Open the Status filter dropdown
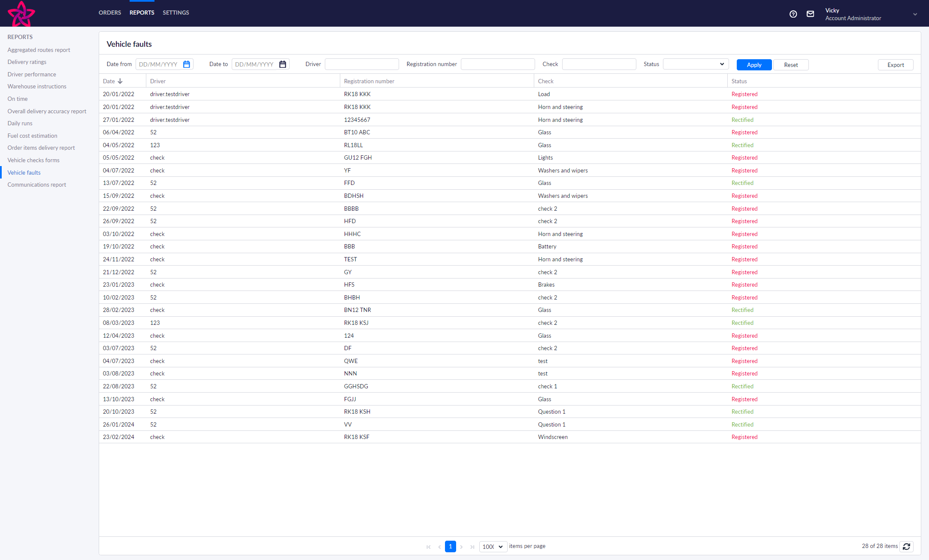The width and height of the screenshot is (929, 560). tap(696, 64)
